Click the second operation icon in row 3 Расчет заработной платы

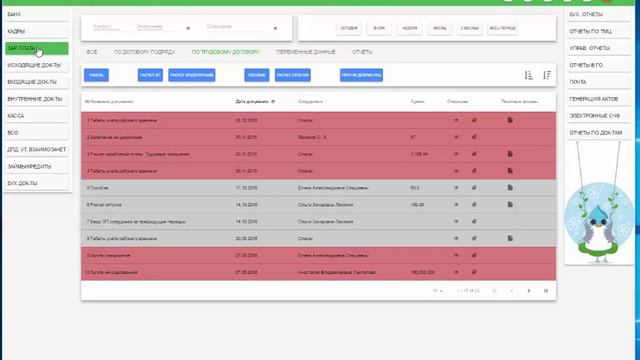click(x=474, y=154)
